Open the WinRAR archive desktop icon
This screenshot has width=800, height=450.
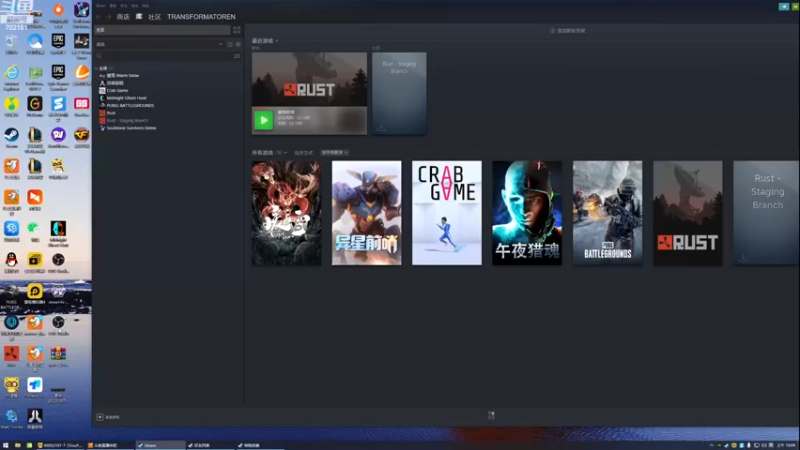click(x=58, y=356)
